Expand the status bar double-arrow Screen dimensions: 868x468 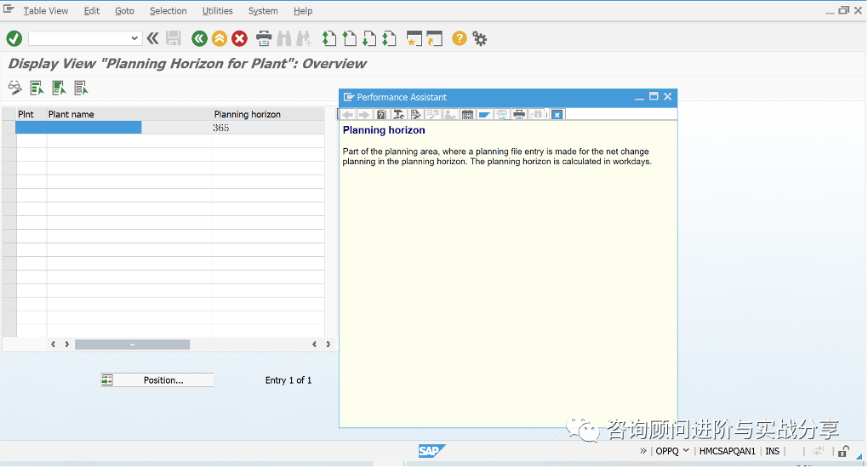[643, 451]
